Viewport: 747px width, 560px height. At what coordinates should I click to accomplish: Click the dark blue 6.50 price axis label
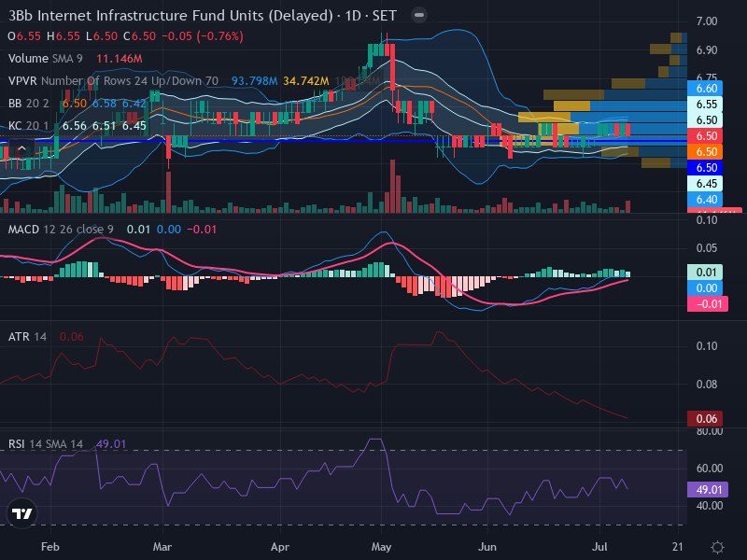pyautogui.click(x=705, y=168)
